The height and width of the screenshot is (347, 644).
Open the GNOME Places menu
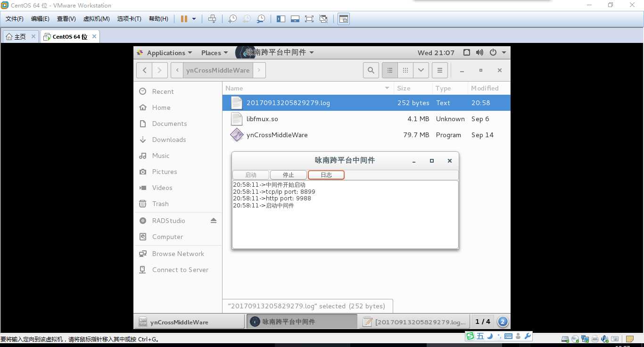[x=215, y=53]
